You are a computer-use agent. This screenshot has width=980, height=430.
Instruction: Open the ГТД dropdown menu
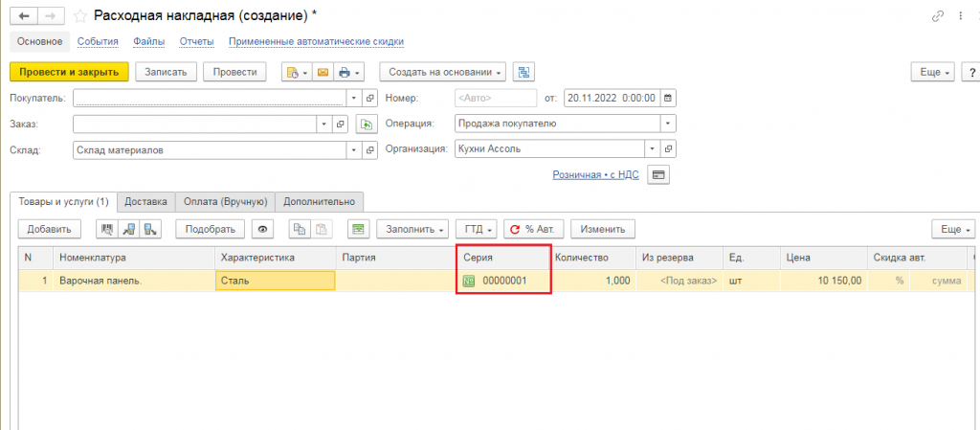477,230
